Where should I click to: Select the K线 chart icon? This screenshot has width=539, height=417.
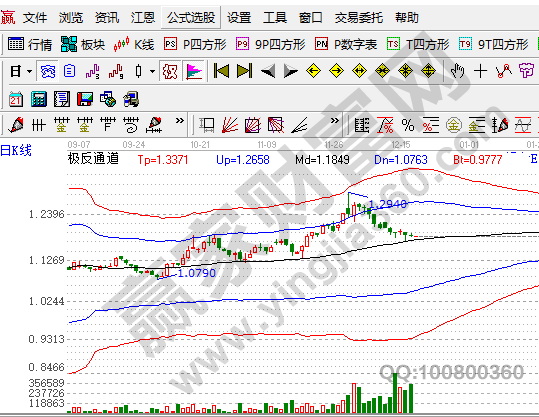[134, 44]
